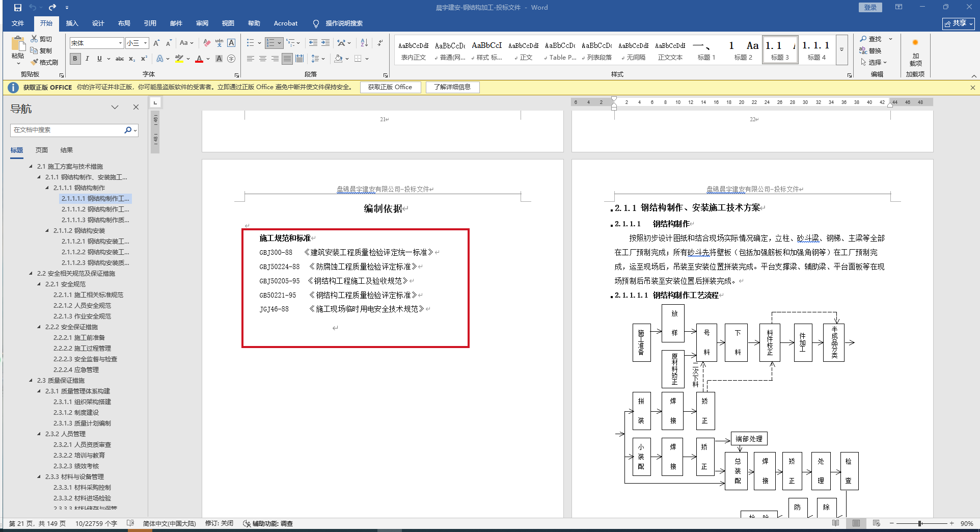Open navigation pane options chevron
The image size is (980, 532).
pos(115,108)
